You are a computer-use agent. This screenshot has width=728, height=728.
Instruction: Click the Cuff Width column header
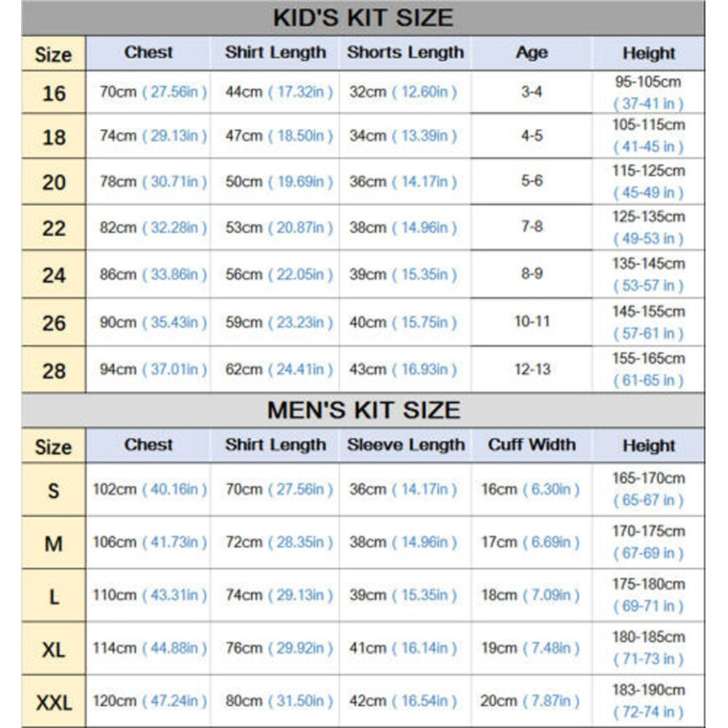(x=531, y=445)
